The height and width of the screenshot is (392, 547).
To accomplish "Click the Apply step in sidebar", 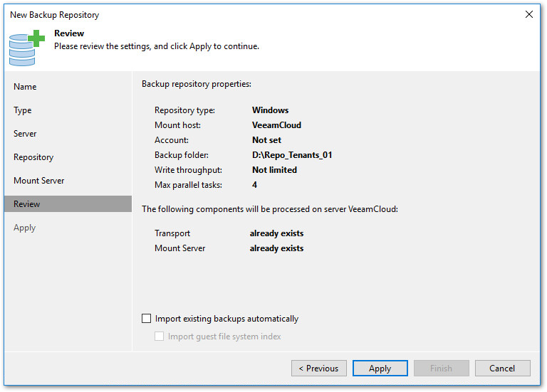I will point(25,228).
